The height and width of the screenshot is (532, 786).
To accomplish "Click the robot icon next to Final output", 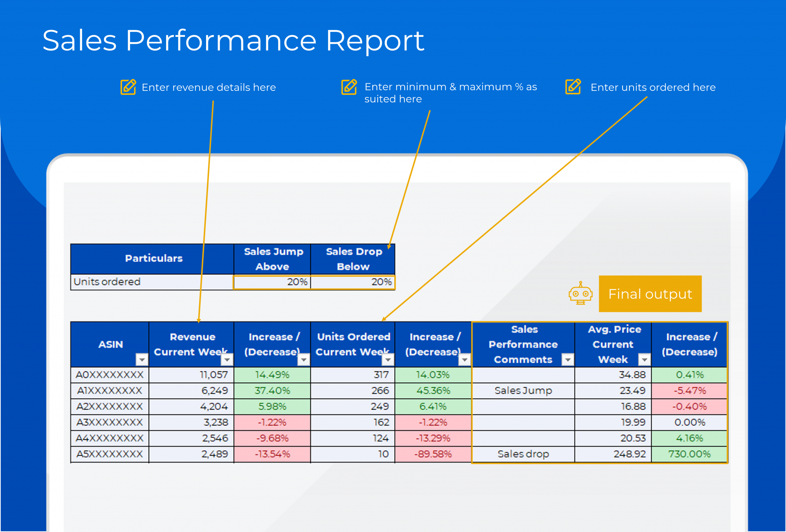I will tap(580, 294).
